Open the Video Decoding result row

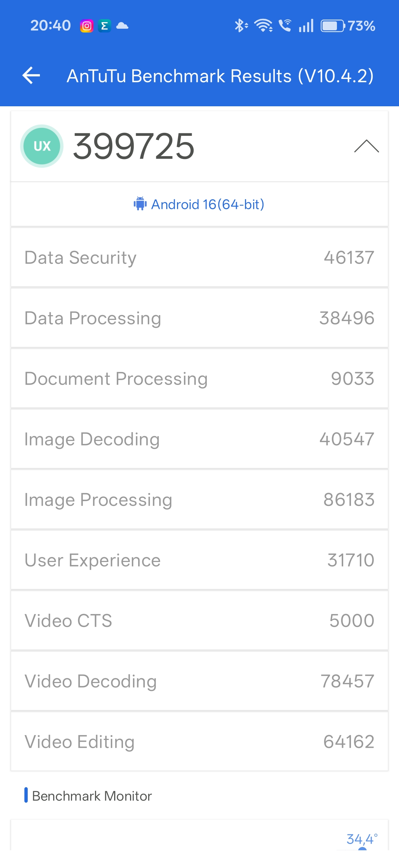199,681
